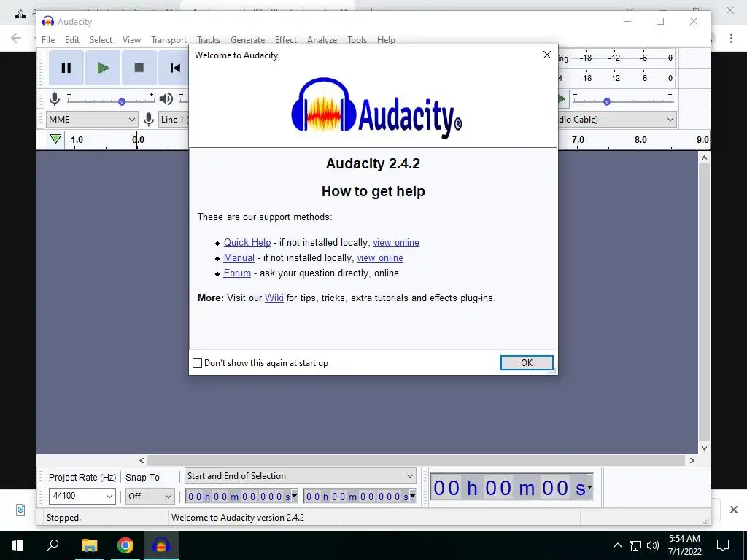Open Google Chrome from the taskbar

pyautogui.click(x=125, y=545)
